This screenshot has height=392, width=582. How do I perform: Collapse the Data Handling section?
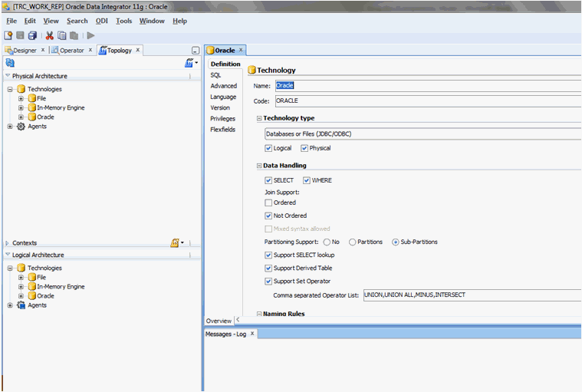pyautogui.click(x=259, y=166)
